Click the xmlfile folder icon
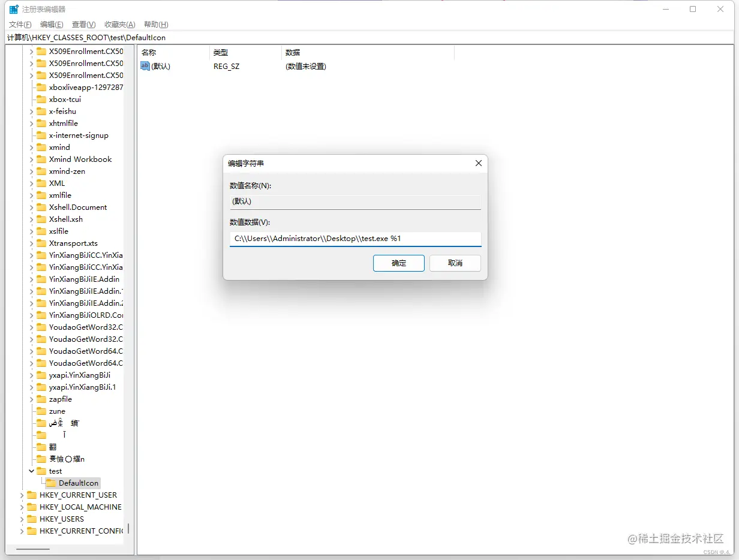Screen dimensions: 739x560 point(41,195)
